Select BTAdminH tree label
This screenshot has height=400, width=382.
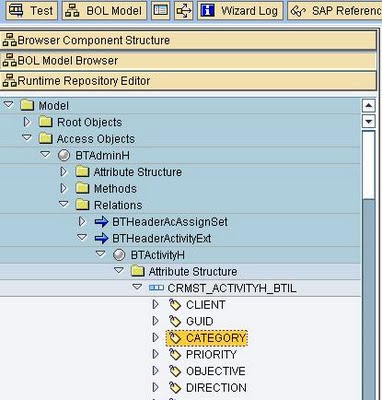102,156
